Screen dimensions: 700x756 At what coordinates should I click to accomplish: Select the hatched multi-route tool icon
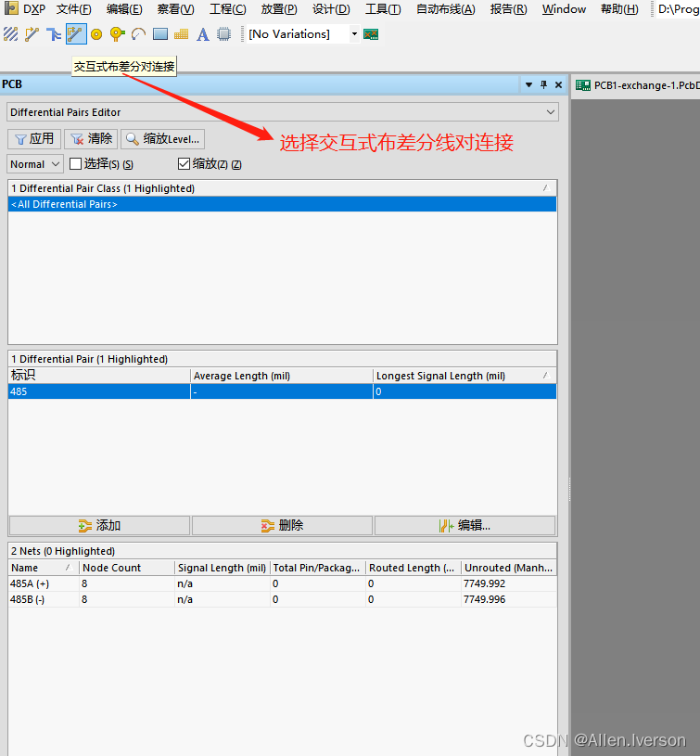tap(10, 34)
